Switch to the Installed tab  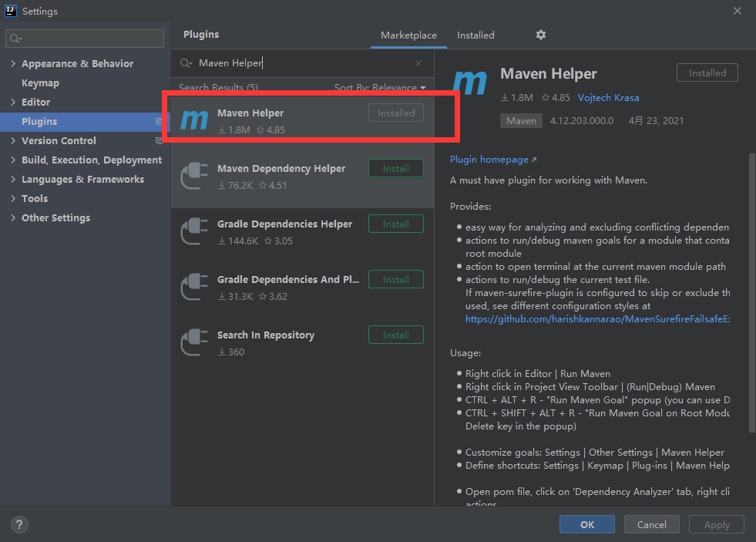[475, 35]
